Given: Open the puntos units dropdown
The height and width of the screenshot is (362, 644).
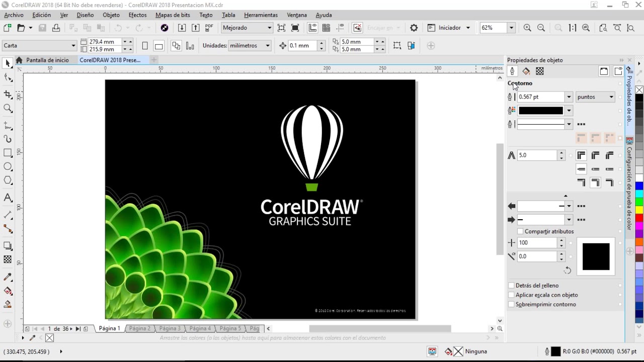Looking at the screenshot, I should (596, 97).
